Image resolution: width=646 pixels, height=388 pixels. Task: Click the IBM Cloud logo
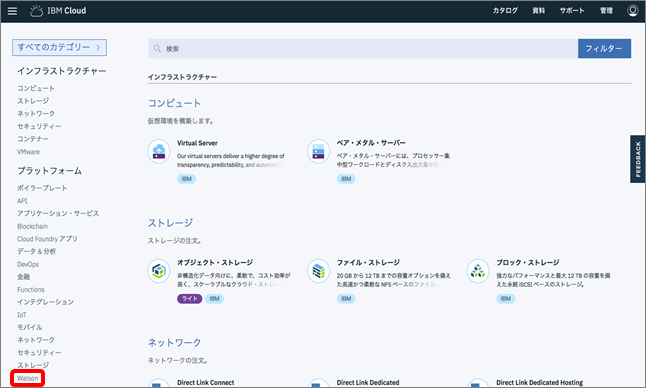click(58, 11)
